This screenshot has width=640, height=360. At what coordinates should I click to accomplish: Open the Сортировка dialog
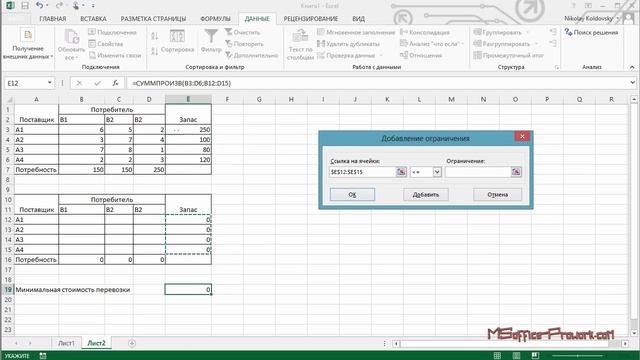tap(177, 41)
